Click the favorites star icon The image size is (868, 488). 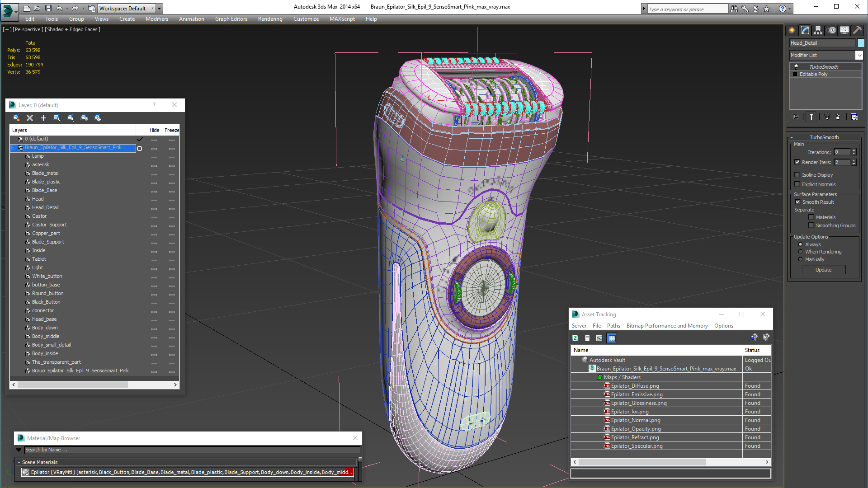(767, 9)
